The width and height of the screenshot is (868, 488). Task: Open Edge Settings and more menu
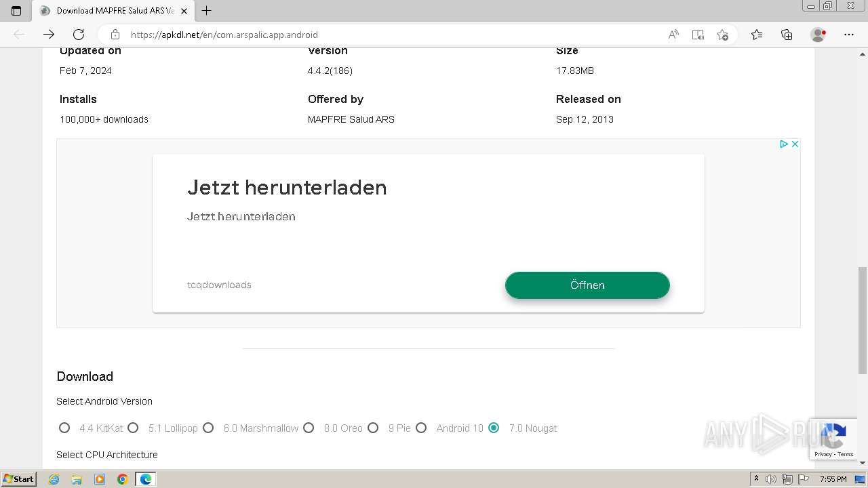(849, 35)
